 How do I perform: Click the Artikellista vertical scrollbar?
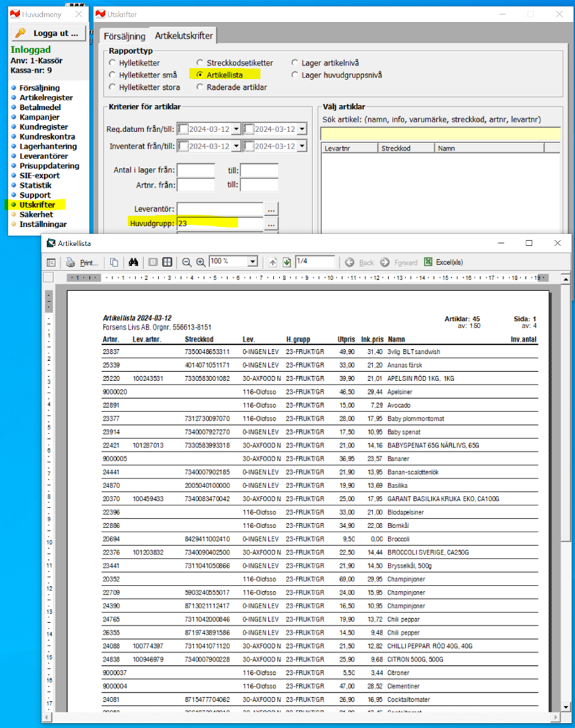565,484
